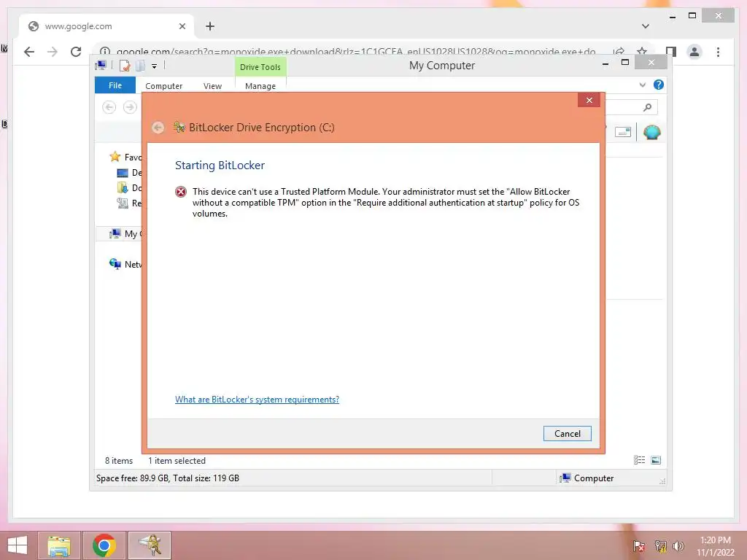747x560 pixels.
Task: Select Favorites star in navigation pane
Action: [x=115, y=157]
